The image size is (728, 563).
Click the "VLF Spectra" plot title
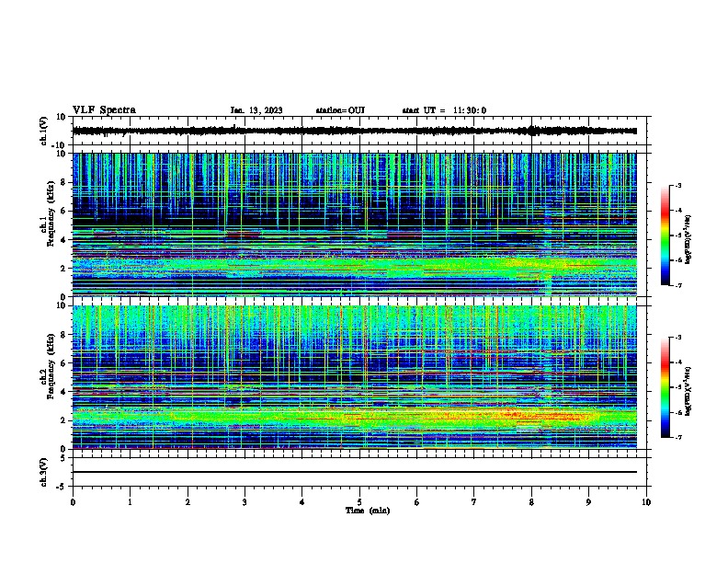(x=104, y=110)
